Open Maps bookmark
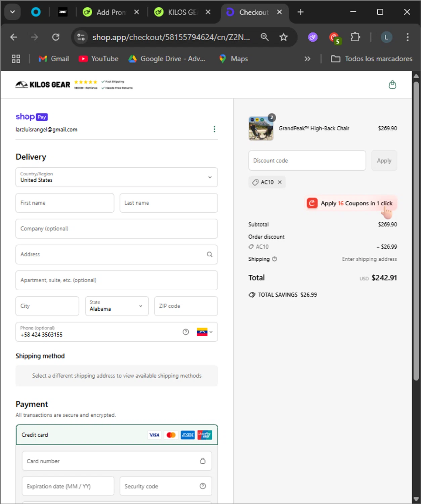Screen dimensions: 421x504 (x=233, y=59)
